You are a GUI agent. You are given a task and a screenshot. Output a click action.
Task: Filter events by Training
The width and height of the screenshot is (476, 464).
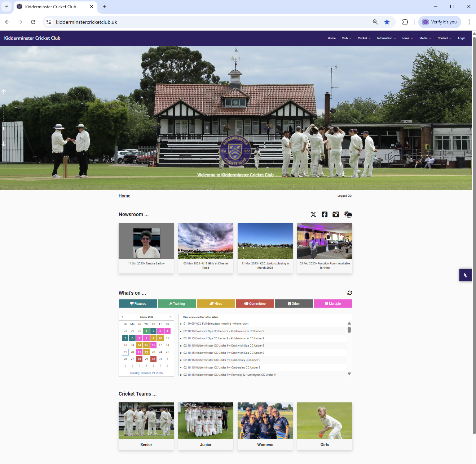click(x=177, y=303)
